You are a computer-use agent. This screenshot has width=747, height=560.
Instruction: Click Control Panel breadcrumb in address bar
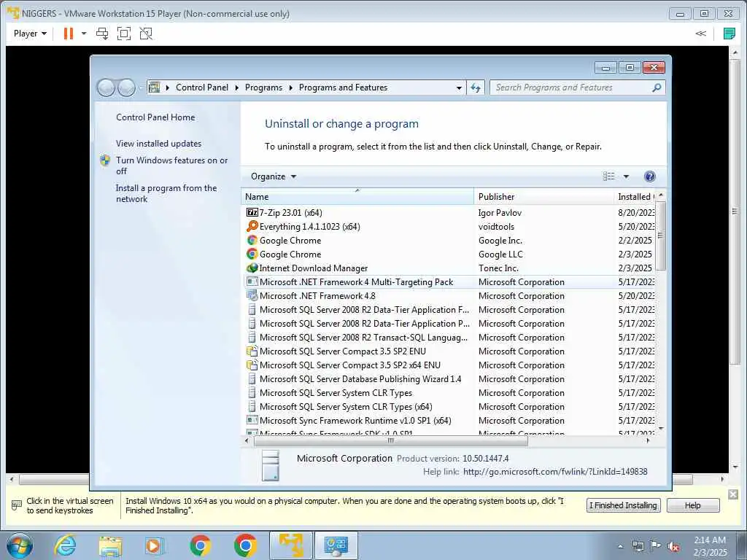[x=201, y=87]
